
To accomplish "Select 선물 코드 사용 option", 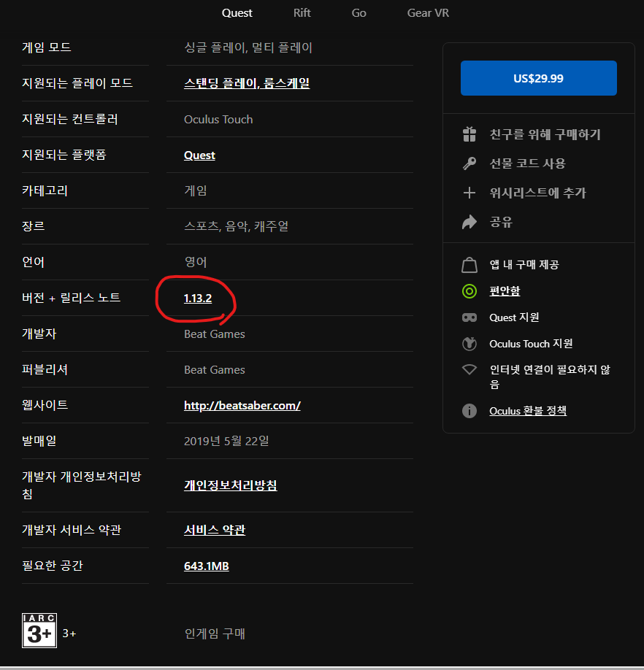I will tap(527, 163).
